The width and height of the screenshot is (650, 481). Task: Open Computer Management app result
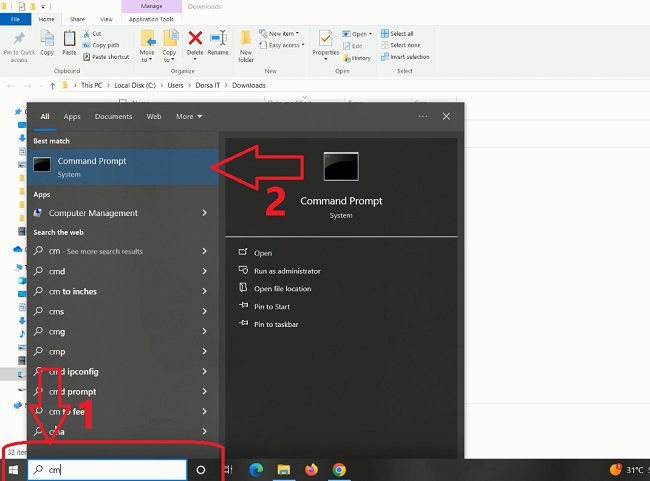click(x=93, y=213)
